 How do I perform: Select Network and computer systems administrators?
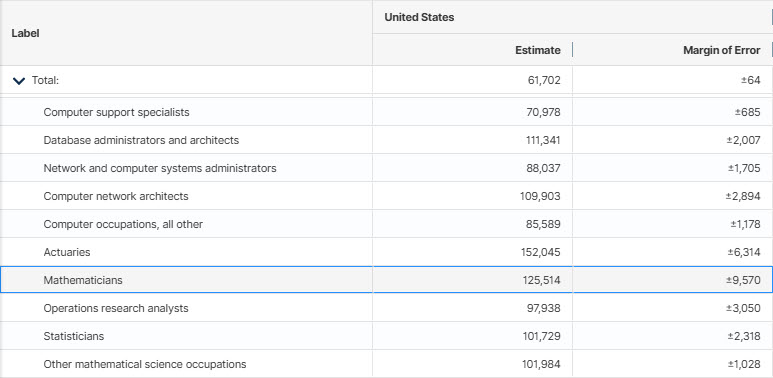[x=160, y=169]
